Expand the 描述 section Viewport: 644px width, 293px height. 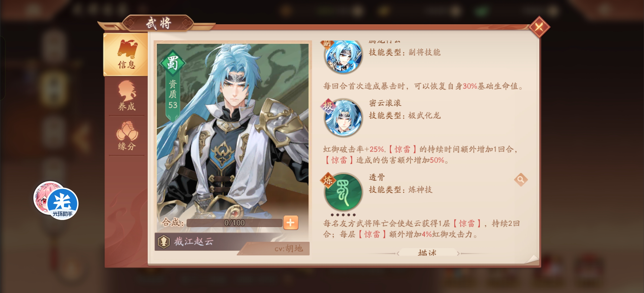pyautogui.click(x=427, y=252)
